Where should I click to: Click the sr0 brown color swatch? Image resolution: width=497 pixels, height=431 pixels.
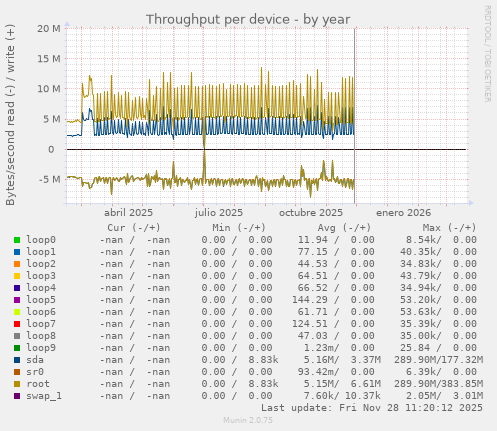pyautogui.click(x=17, y=372)
